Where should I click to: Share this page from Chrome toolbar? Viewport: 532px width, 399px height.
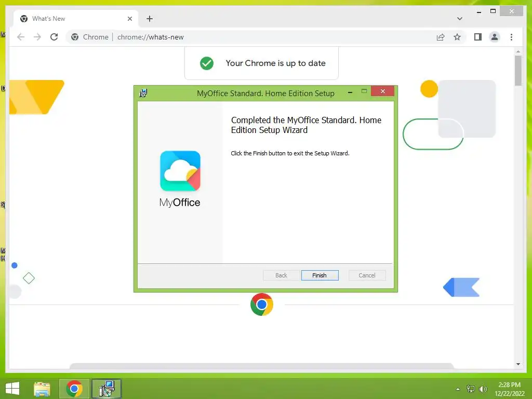pyautogui.click(x=441, y=37)
